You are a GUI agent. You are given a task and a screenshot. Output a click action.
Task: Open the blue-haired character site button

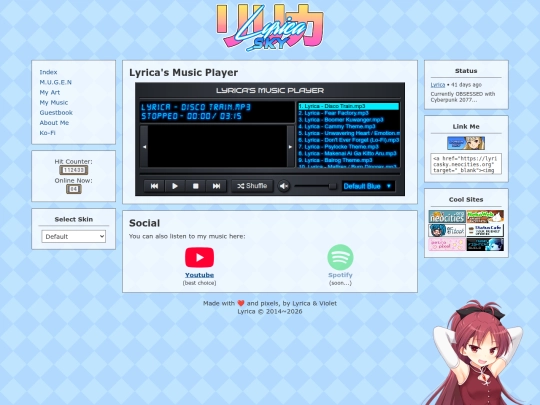[447, 231]
